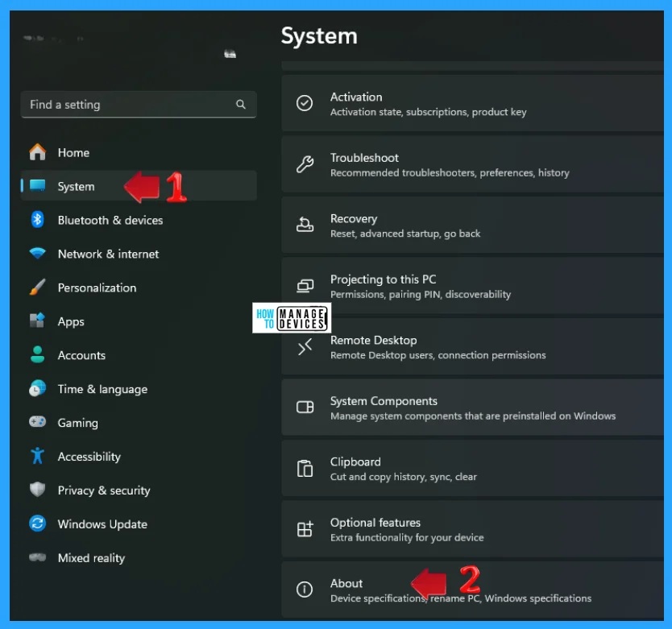Image resolution: width=672 pixels, height=629 pixels.
Task: Click the Home house icon in sidebar
Action: coord(37,152)
